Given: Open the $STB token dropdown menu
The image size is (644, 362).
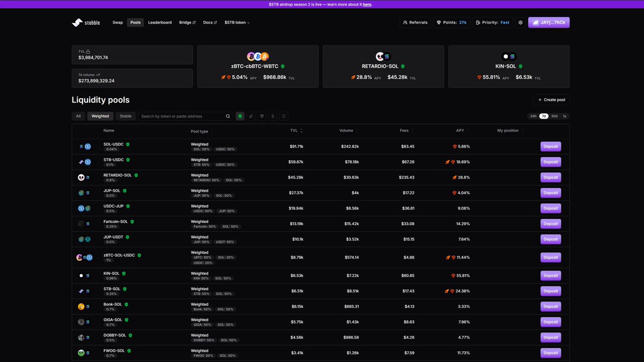Looking at the screenshot, I should click(x=237, y=23).
